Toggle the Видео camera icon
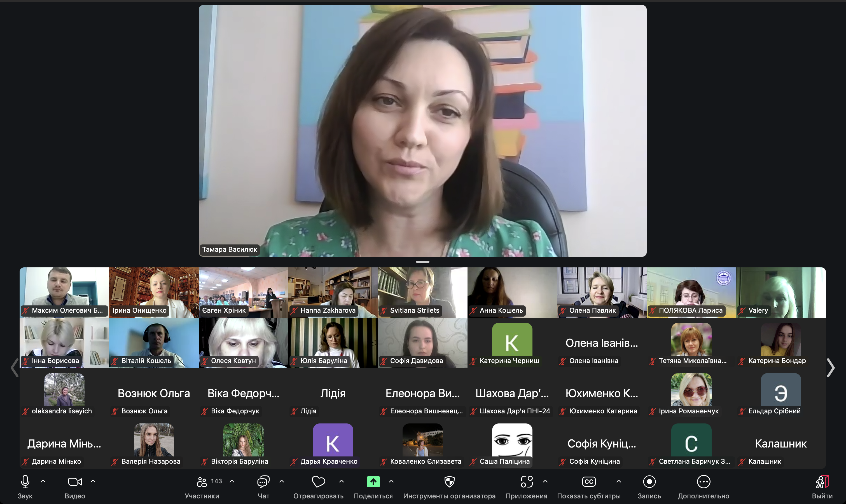846x504 pixels. (75, 481)
